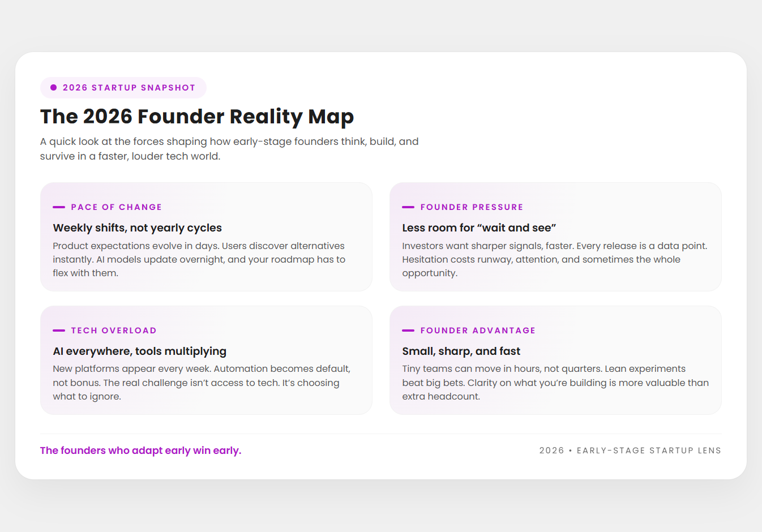Select the 'Less room for wait and see' heading
This screenshot has width=762, height=532.
479,228
